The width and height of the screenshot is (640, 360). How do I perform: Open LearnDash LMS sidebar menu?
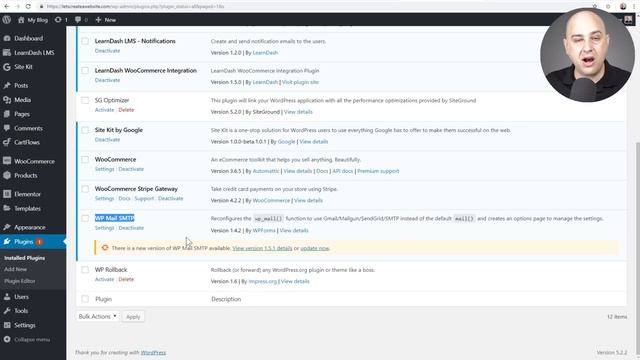33,53
